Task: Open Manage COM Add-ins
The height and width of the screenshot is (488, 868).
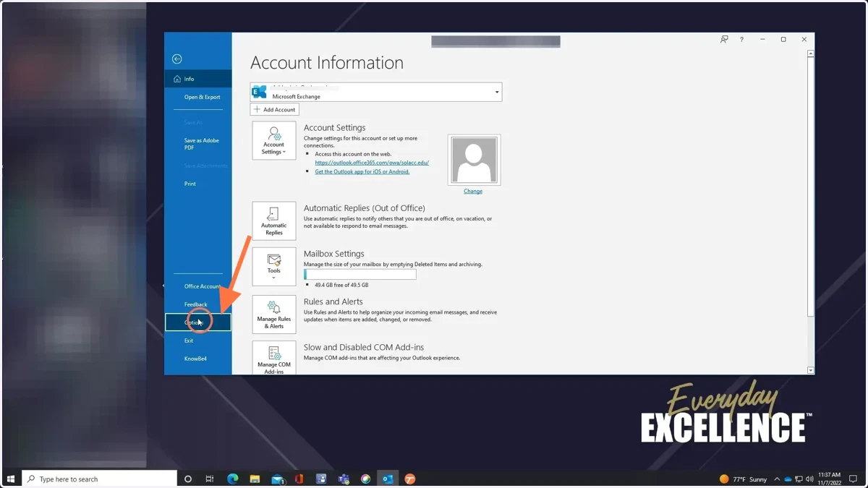Action: [x=274, y=358]
